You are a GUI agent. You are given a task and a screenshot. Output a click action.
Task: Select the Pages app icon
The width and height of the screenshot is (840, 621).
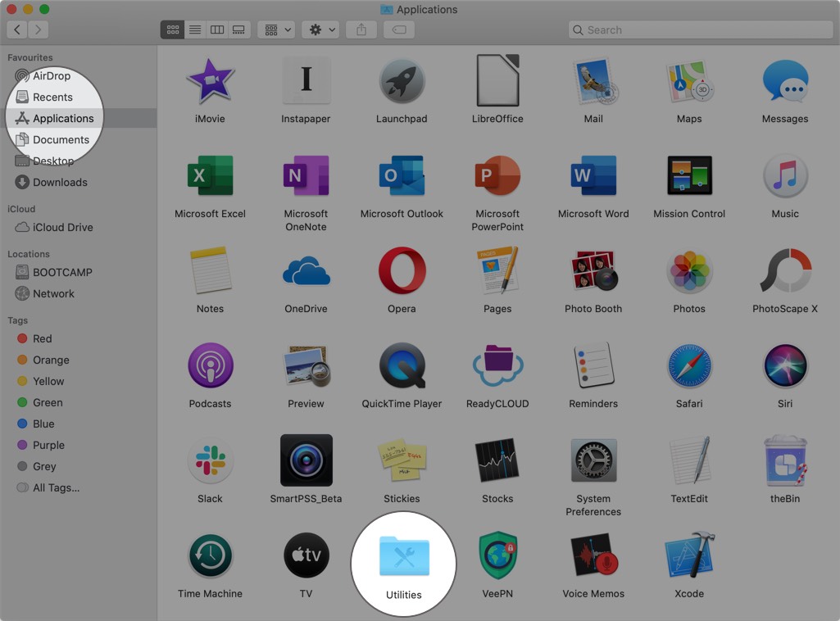(497, 270)
